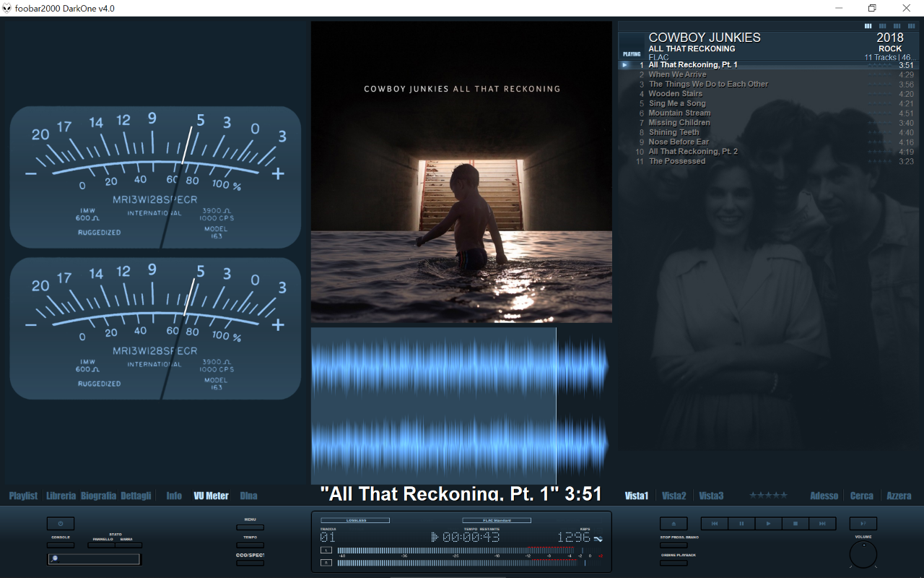This screenshot has height=578, width=924.
Task: Select the first playlist layout icon
Action: click(868, 26)
